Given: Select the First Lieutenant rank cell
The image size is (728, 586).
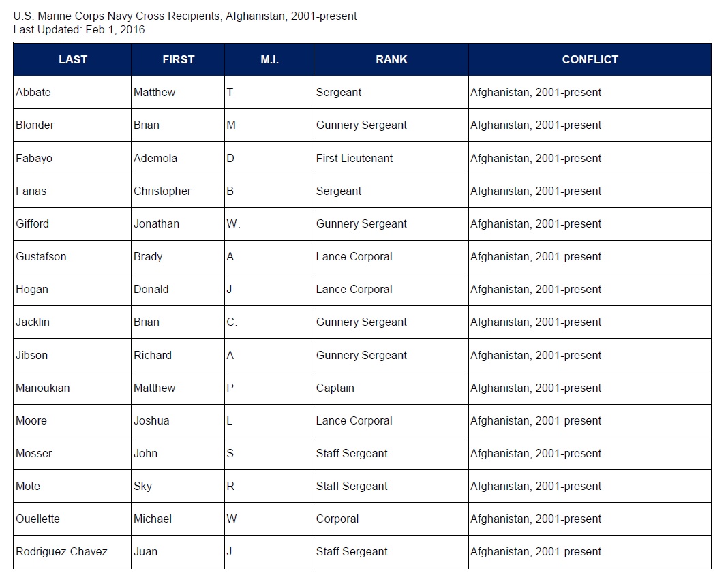Looking at the screenshot, I should pyautogui.click(x=354, y=158).
